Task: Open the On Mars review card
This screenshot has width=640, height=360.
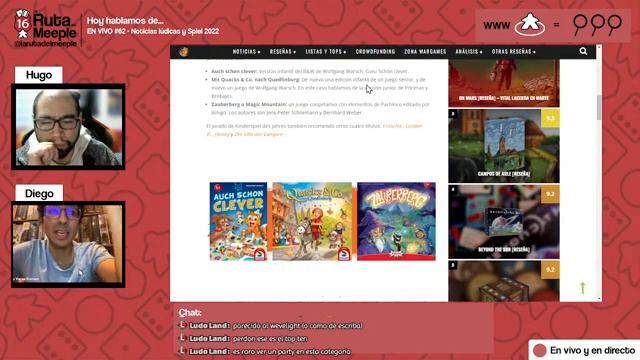Action: 504,83
